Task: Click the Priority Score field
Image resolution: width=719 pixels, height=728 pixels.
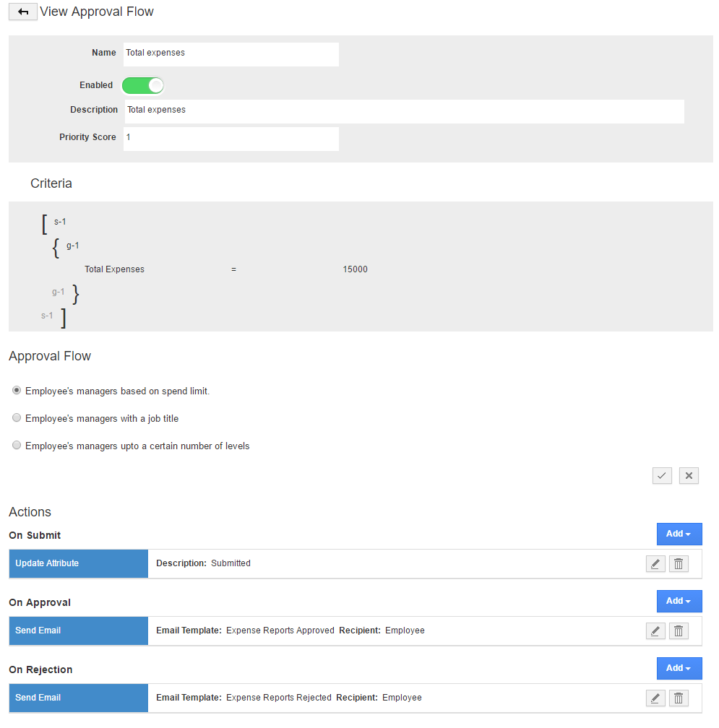Action: (231, 139)
